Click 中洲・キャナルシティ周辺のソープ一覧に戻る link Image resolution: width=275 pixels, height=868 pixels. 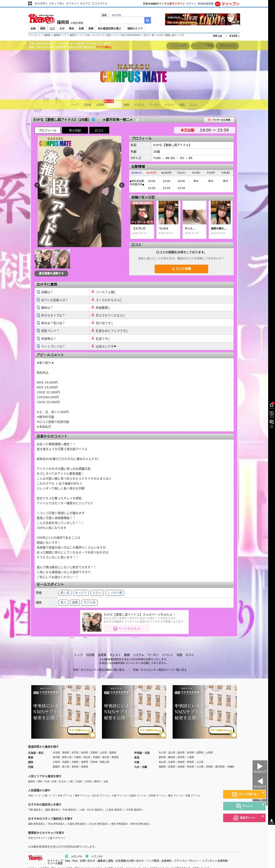point(159,670)
